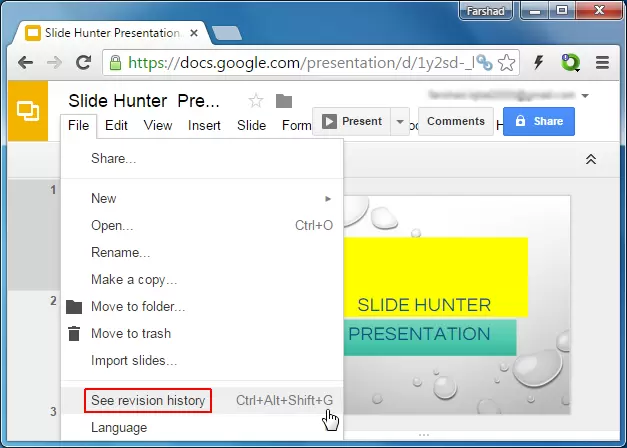Reload the page with the refresh icon
Screen dimensions: 627x448
point(84,62)
